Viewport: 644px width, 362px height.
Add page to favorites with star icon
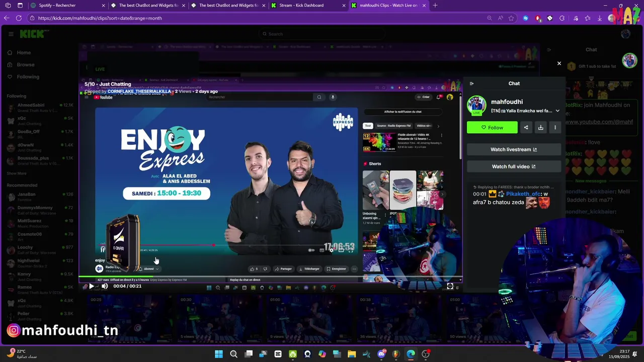[x=511, y=18]
